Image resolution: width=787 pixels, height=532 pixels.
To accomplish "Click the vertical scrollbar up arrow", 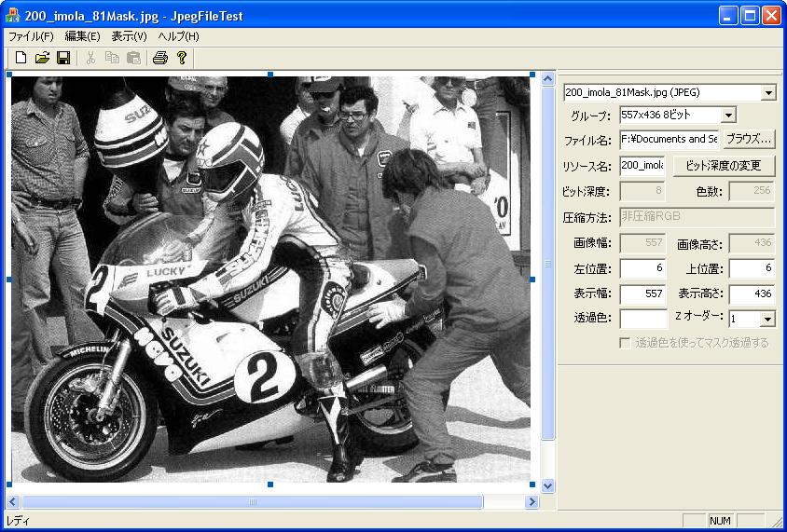I will 547,78.
